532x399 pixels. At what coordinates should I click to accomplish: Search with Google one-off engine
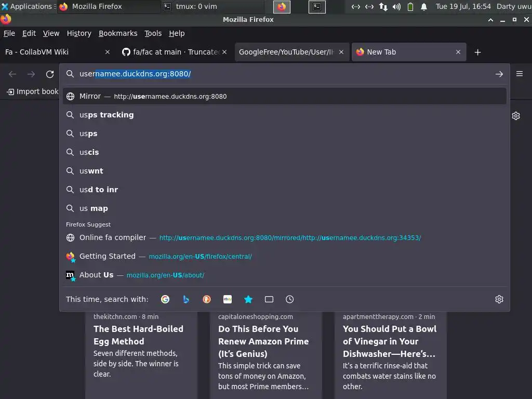165,299
